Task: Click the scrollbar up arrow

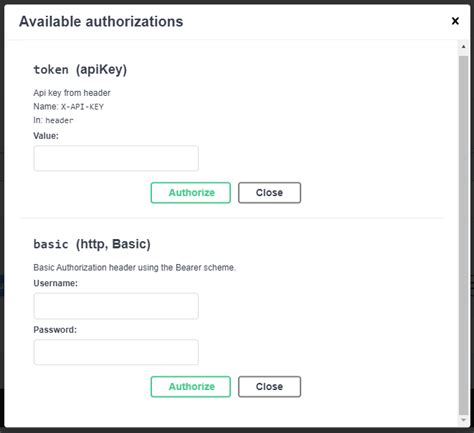Action: click(x=463, y=46)
